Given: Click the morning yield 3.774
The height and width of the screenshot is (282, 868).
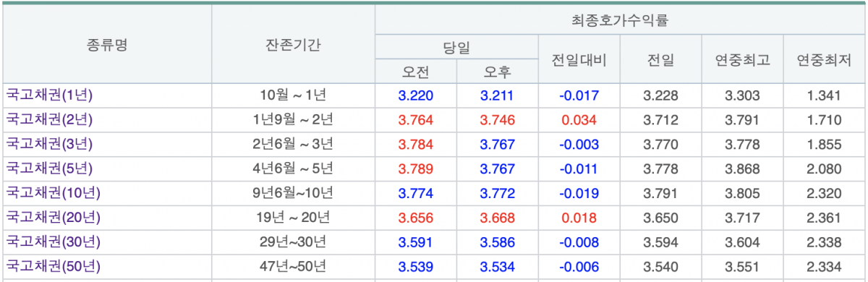Looking at the screenshot, I should (415, 193).
